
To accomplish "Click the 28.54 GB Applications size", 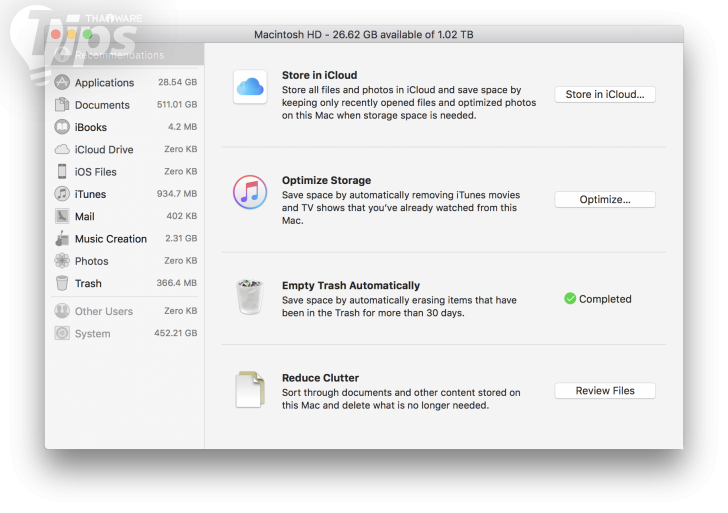I will click(177, 82).
